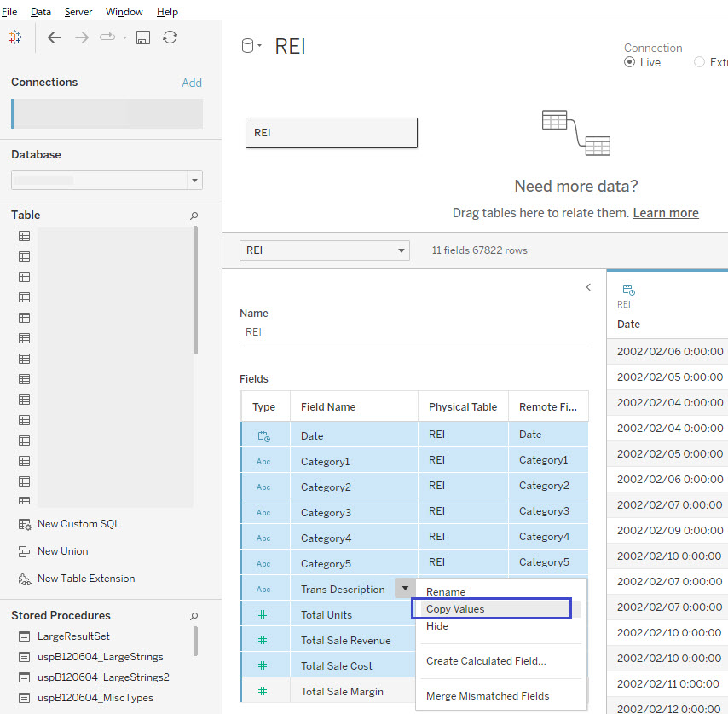Click the Tableau start page logo icon
This screenshot has width=728, height=714.
[14, 37]
